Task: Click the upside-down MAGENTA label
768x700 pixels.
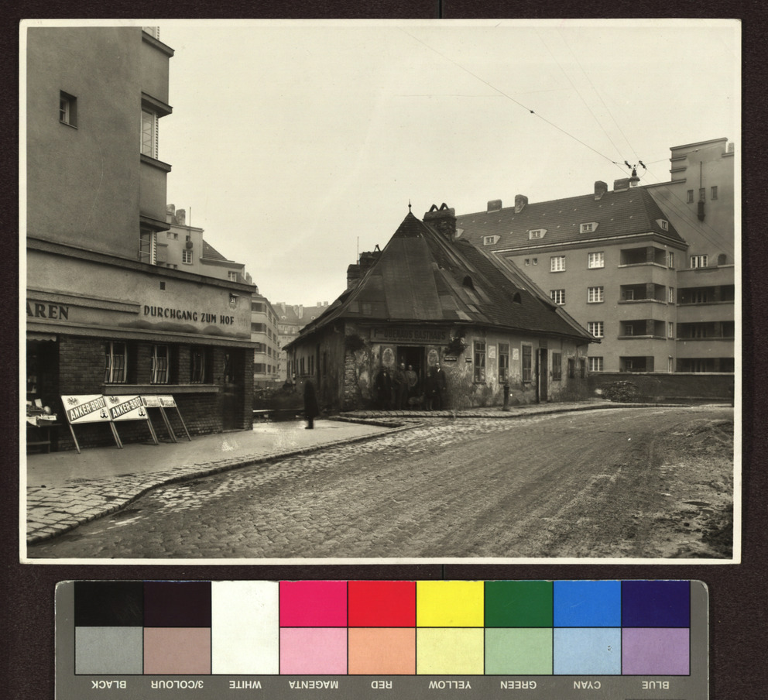Action: click(314, 685)
